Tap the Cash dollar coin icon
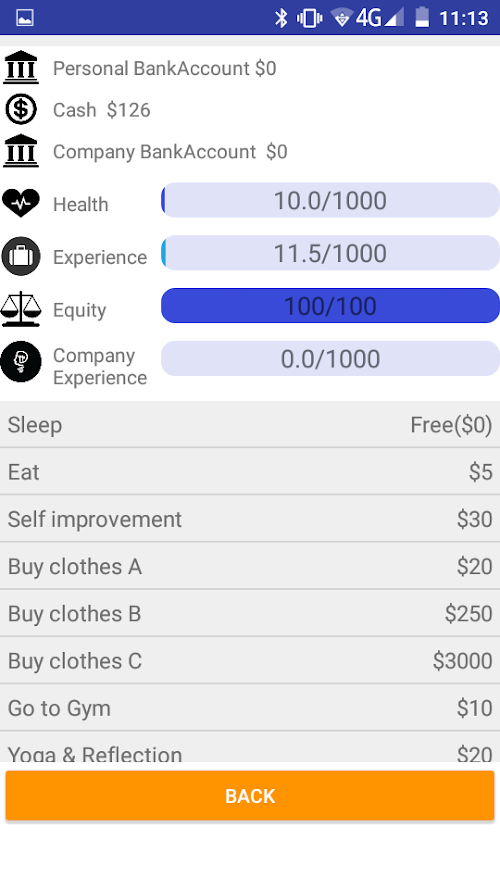The image size is (500, 889). [x=21, y=109]
